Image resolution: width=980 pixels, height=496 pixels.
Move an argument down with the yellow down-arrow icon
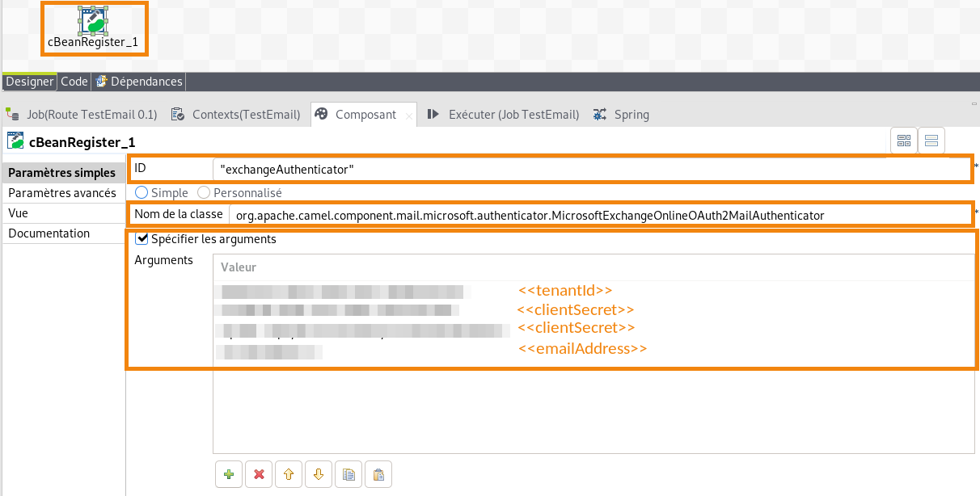[319, 474]
